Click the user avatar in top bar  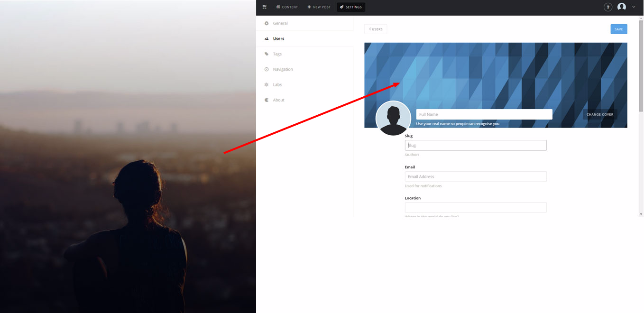click(x=622, y=7)
